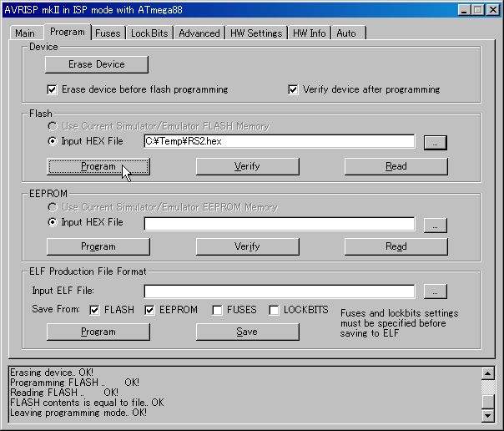Browse for Flash HEX file
The height and width of the screenshot is (431, 504).
click(436, 143)
